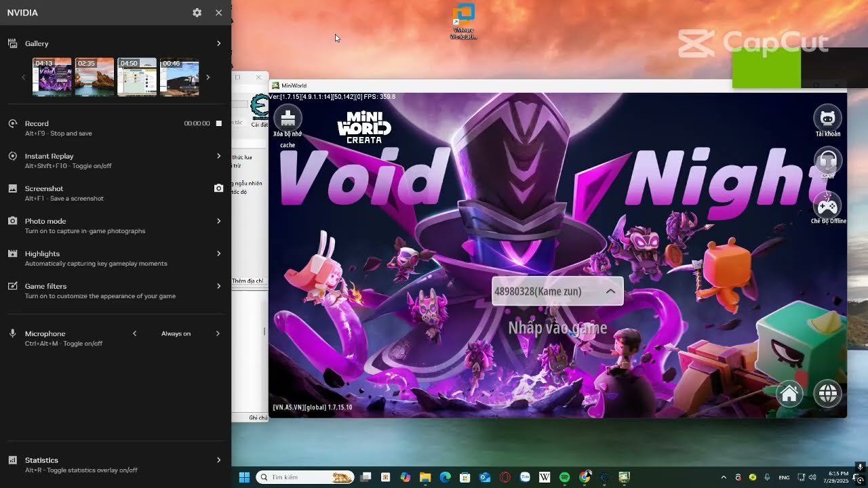Open CSKH support headset icon
868x488 pixels.
tap(827, 161)
